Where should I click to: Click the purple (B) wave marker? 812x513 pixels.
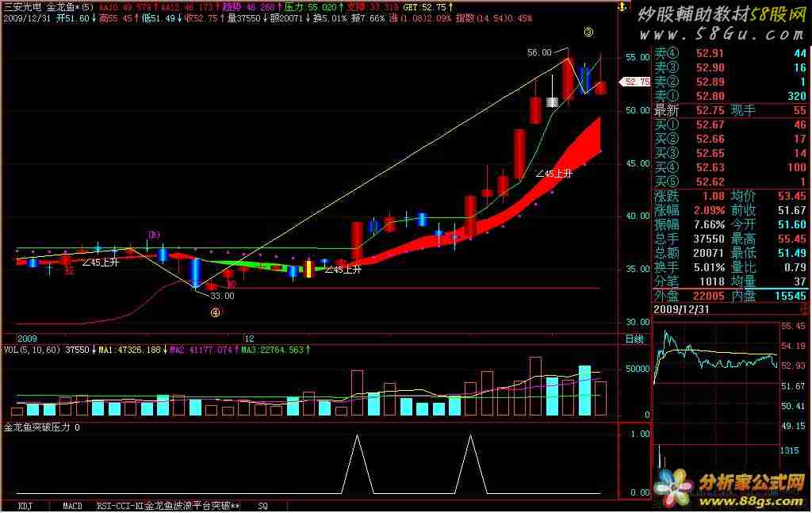tap(154, 235)
